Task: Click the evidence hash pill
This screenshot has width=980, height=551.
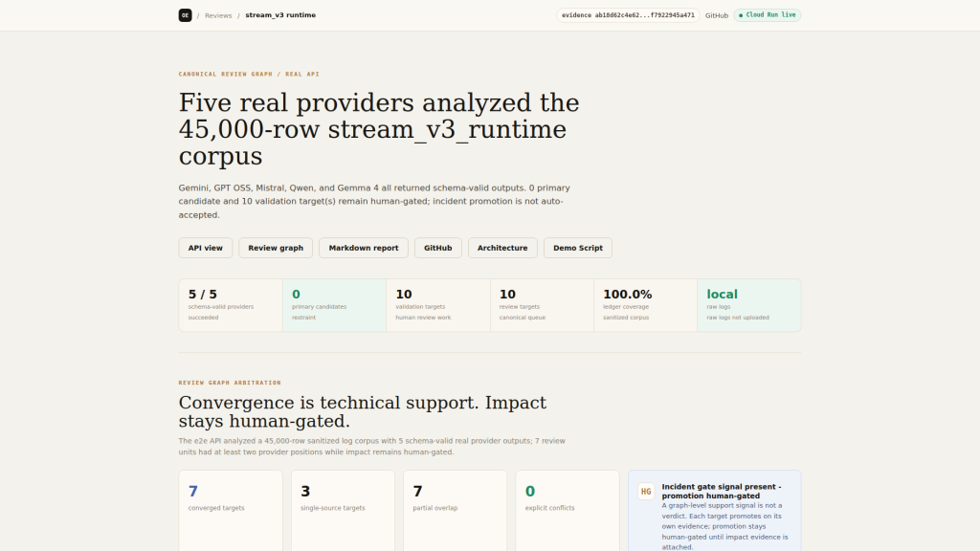Action: coord(628,15)
